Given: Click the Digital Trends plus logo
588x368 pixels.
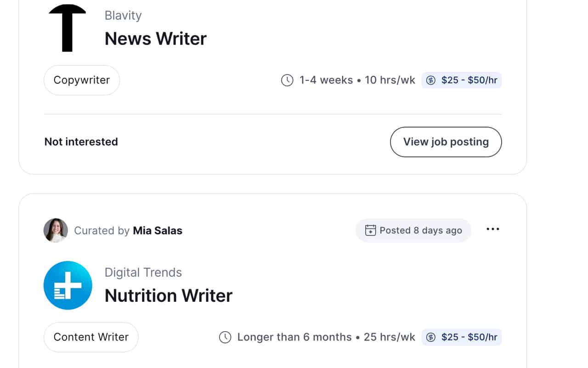Looking at the screenshot, I should pos(68,285).
